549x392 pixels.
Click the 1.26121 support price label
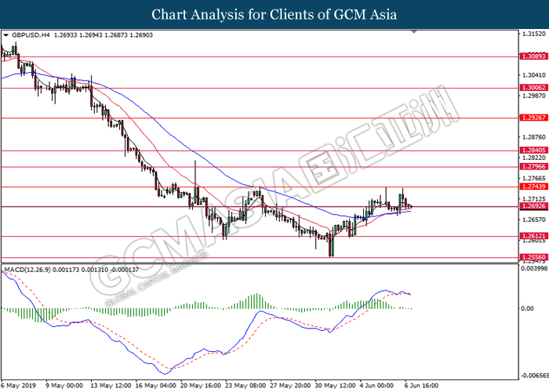[533, 236]
